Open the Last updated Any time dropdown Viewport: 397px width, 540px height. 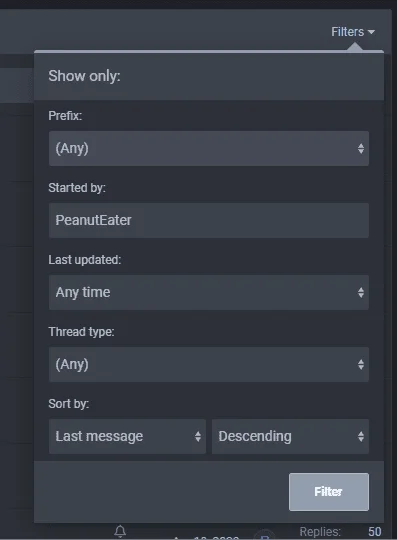tap(209, 292)
